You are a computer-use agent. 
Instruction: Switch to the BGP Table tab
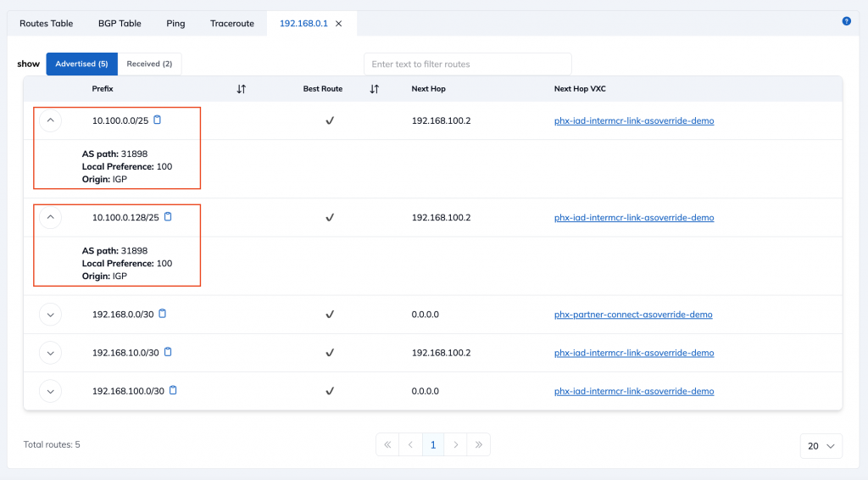120,23
